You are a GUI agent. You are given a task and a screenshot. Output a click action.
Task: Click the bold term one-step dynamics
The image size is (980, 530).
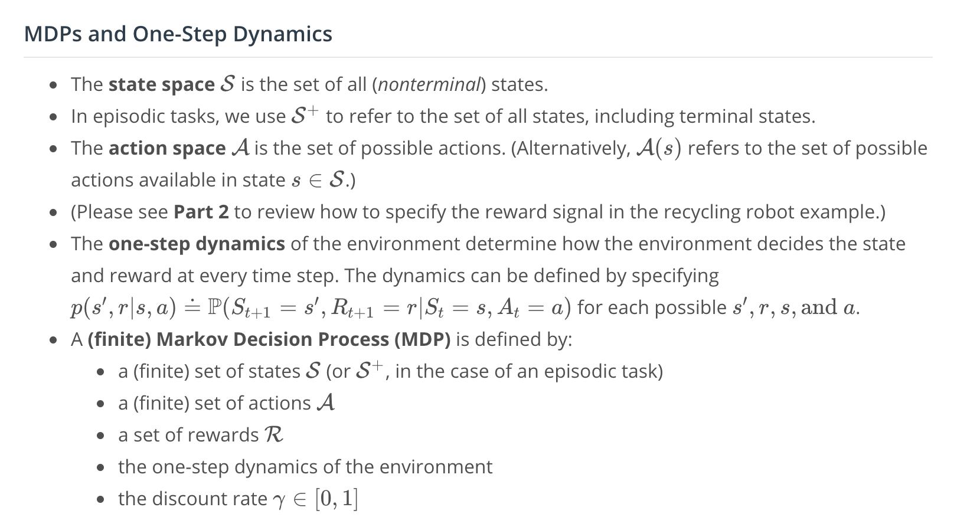click(x=197, y=244)
